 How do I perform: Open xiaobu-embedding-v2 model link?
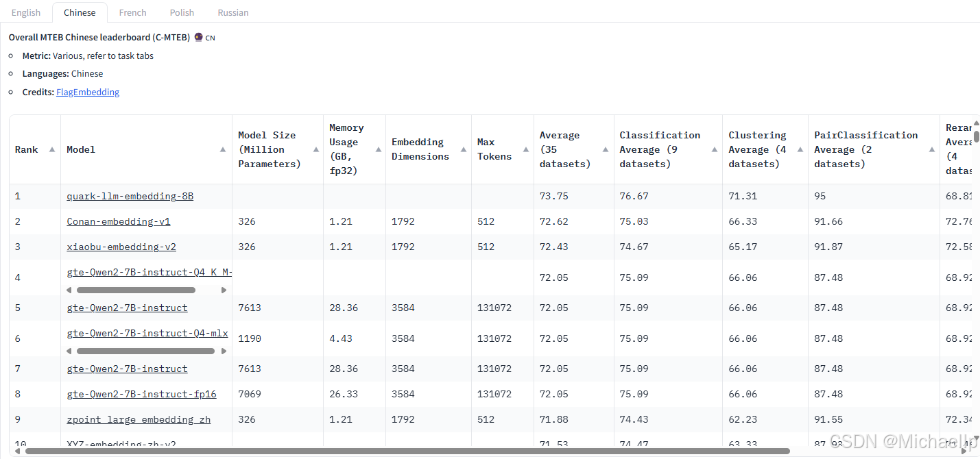click(121, 247)
